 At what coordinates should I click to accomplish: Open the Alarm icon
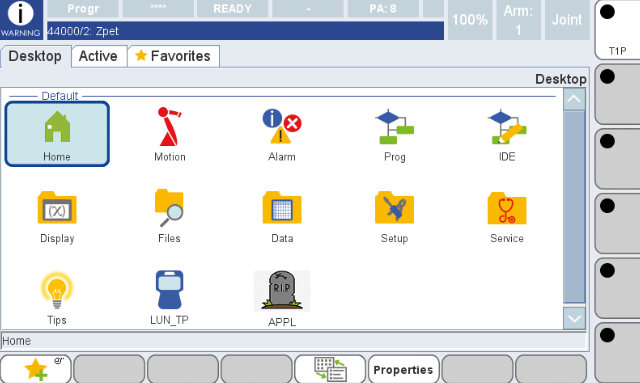point(282,134)
